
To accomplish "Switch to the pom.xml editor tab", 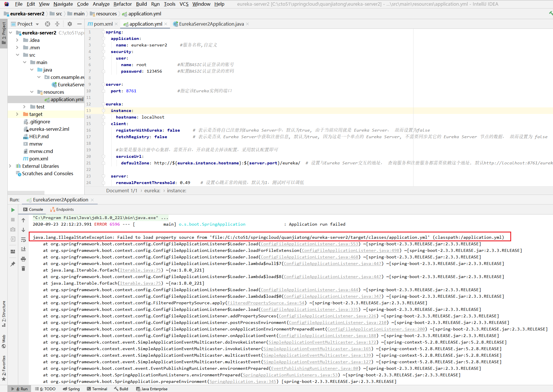I will pos(103,24).
